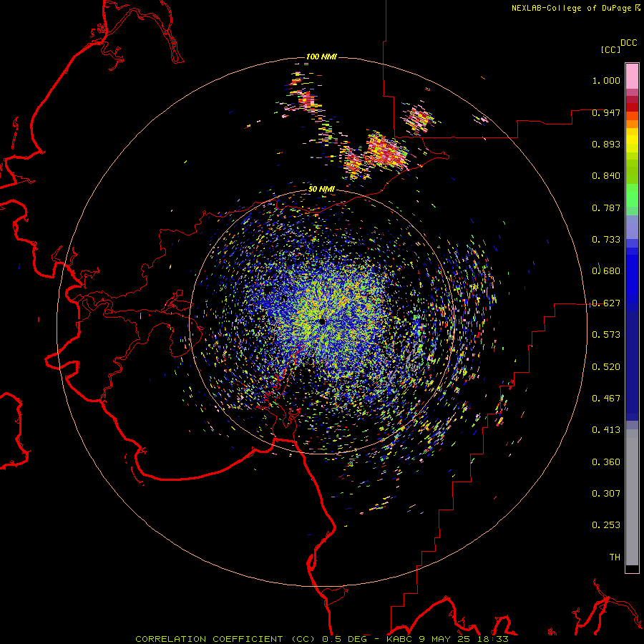Click the 0.680 colorbar value
The width and height of the screenshot is (644, 644).
[606, 271]
